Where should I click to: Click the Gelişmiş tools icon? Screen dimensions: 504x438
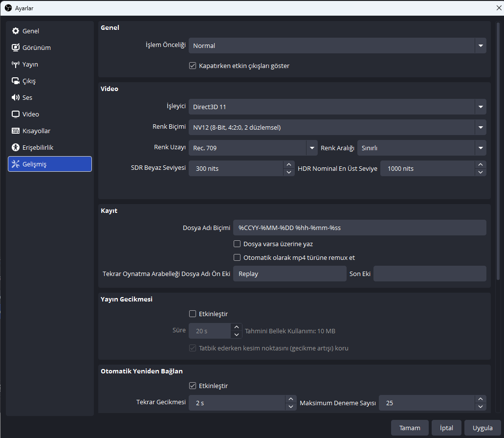[x=16, y=164]
